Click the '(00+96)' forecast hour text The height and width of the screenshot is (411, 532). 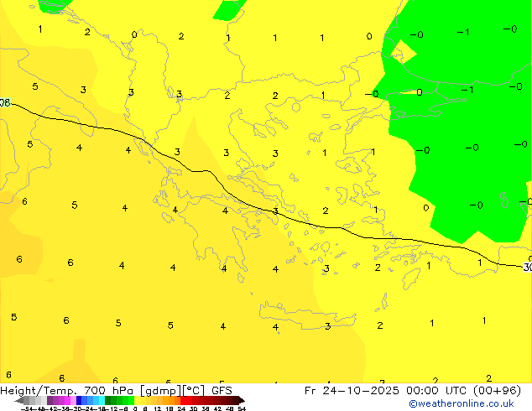coord(497,391)
